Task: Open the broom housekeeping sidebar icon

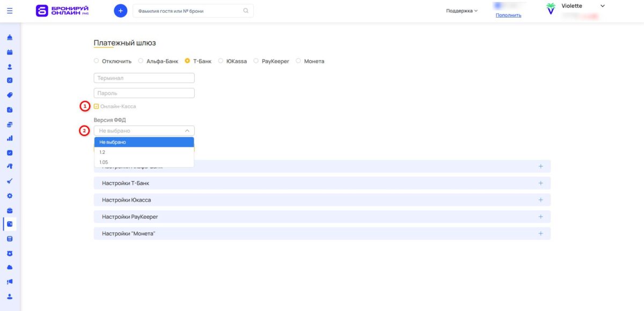Action: pos(10,181)
